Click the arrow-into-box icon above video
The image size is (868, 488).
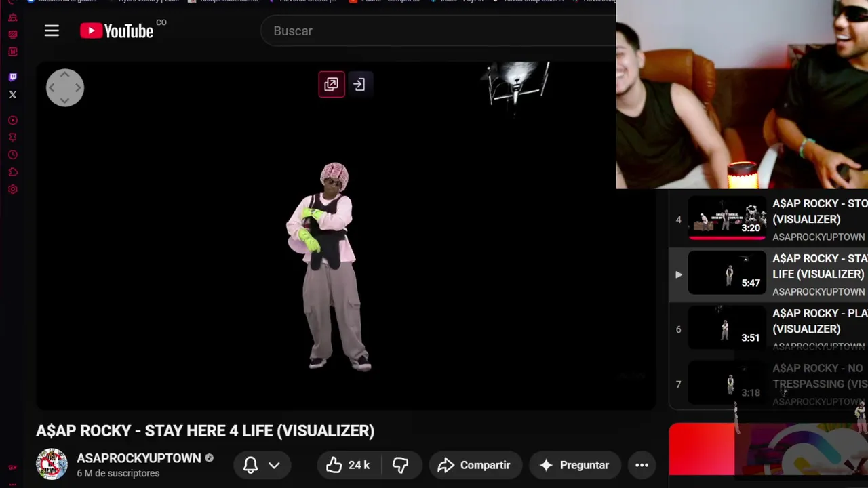click(359, 84)
